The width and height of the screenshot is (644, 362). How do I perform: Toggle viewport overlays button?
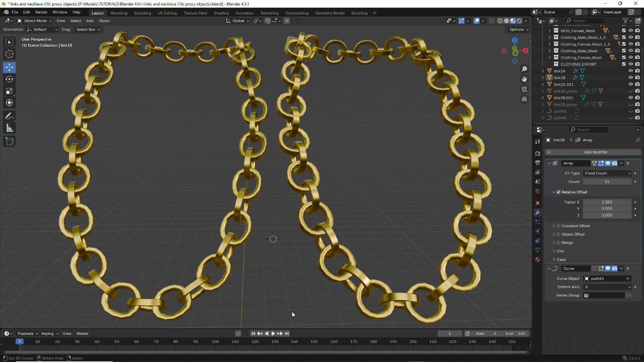point(476,21)
